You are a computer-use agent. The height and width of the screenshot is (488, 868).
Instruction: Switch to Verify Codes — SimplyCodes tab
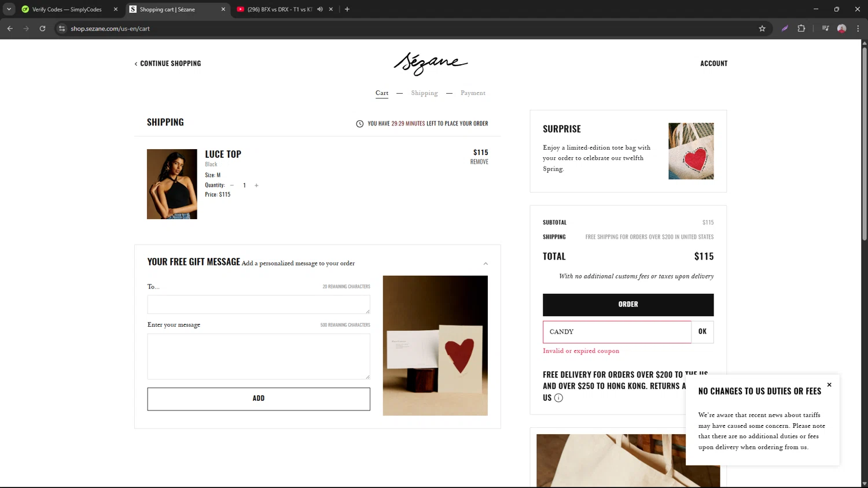pyautogui.click(x=68, y=9)
